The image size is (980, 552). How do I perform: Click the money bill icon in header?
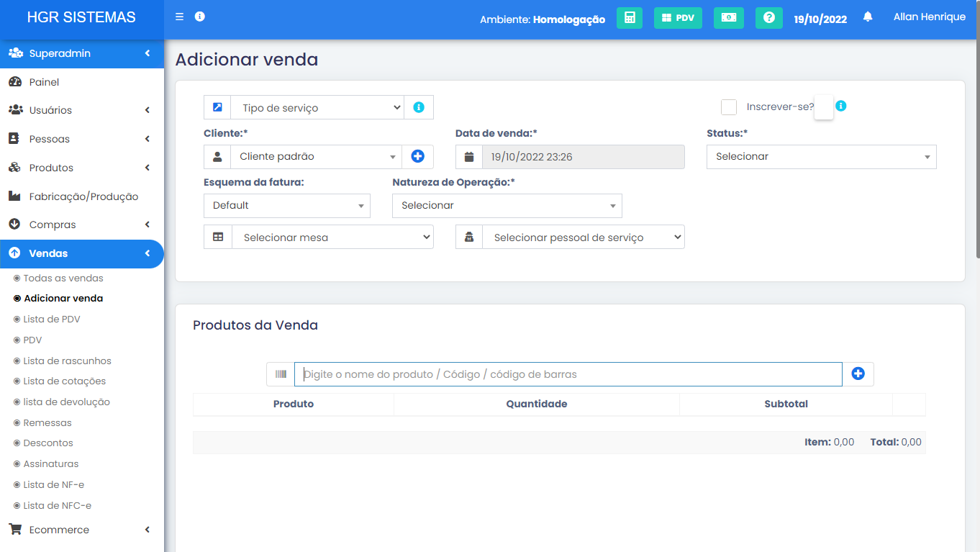[728, 18]
